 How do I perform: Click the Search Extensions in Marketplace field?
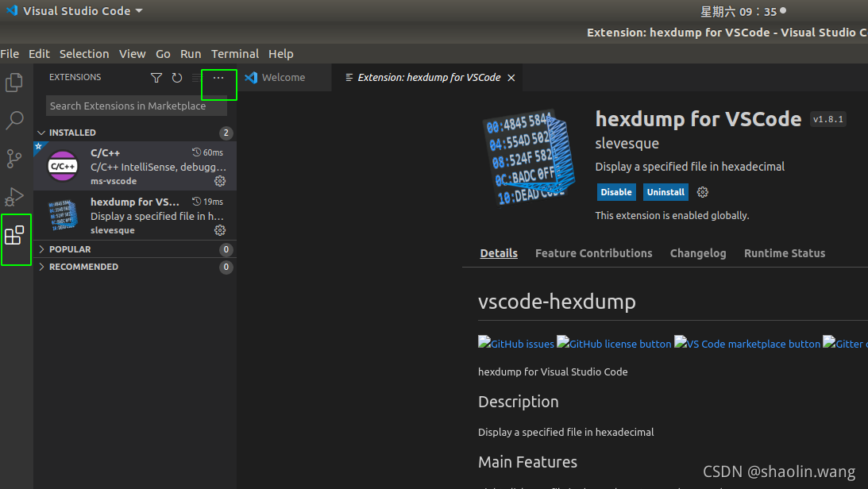point(135,106)
